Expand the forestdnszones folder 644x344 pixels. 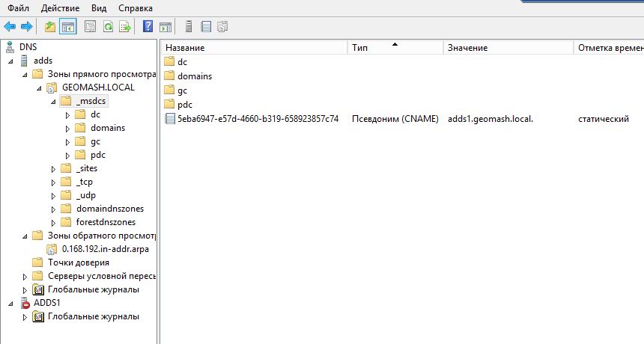tap(53, 223)
